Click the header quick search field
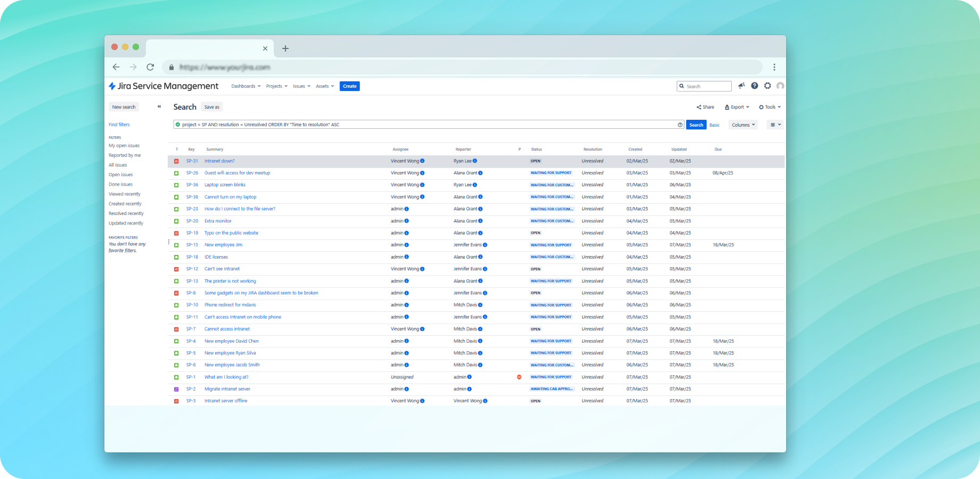 (704, 86)
